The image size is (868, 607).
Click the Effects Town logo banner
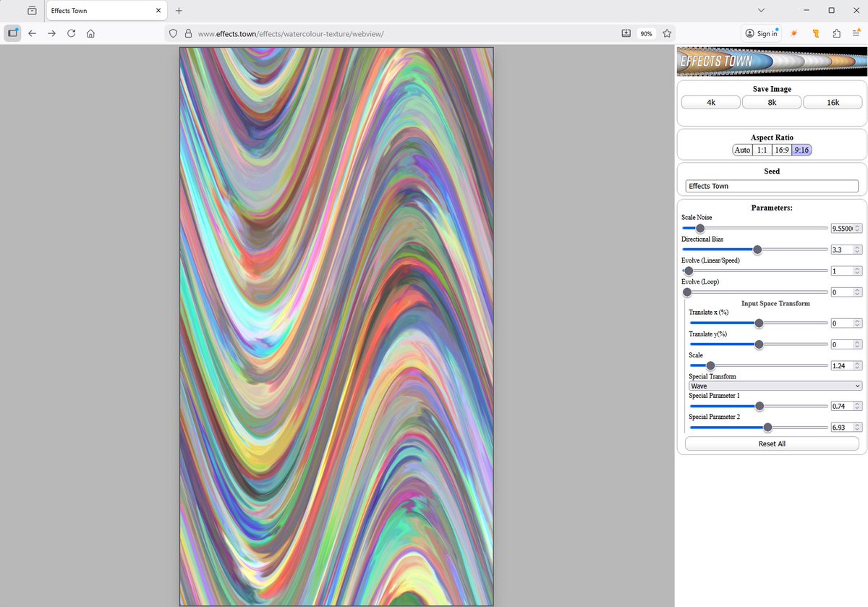pos(772,61)
